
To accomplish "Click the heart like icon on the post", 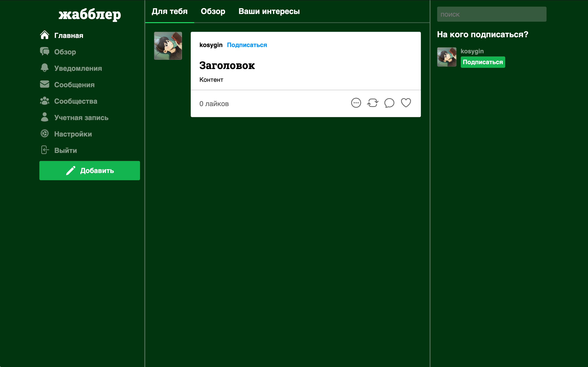I will coord(406,103).
